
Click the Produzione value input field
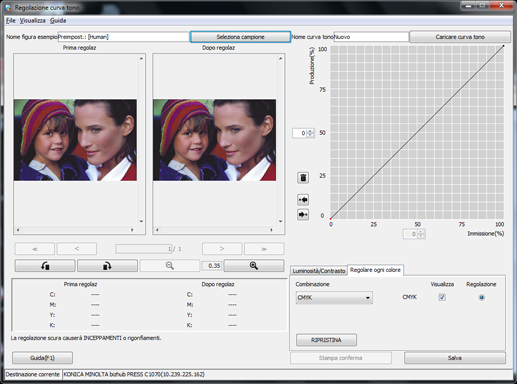coord(299,133)
